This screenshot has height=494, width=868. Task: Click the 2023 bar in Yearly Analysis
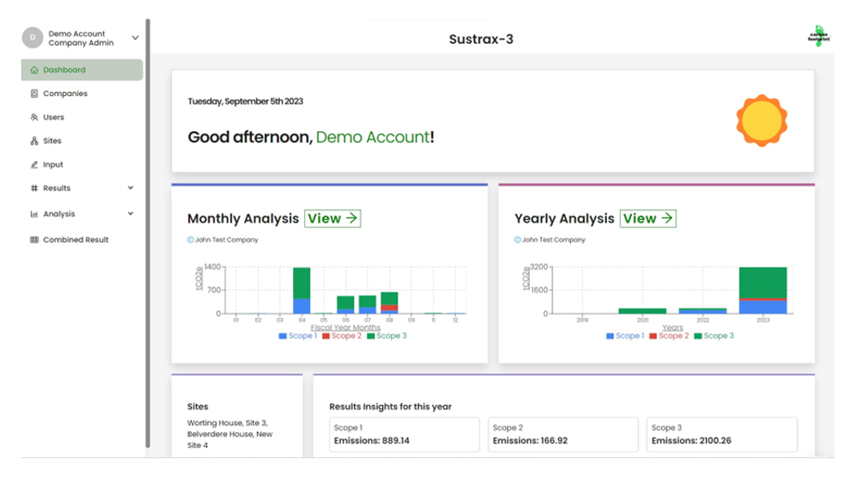(761, 289)
